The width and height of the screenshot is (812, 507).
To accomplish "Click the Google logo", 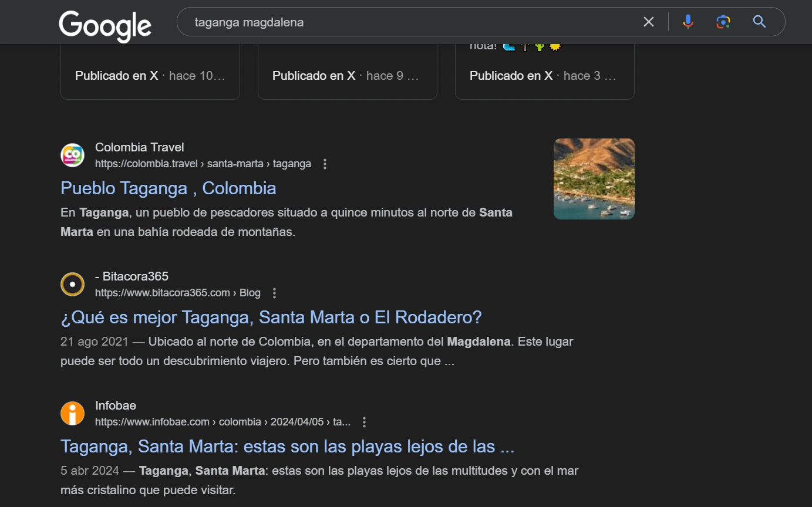I will point(105,26).
